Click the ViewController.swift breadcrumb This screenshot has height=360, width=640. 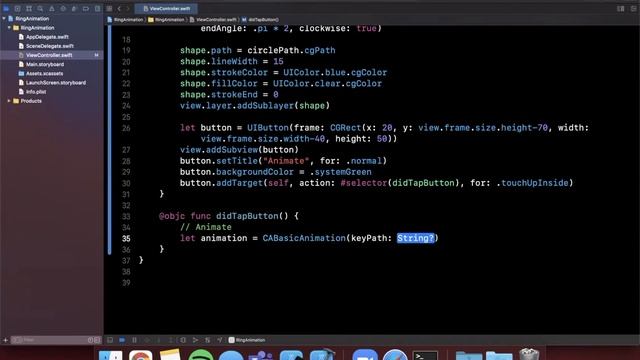(213, 20)
